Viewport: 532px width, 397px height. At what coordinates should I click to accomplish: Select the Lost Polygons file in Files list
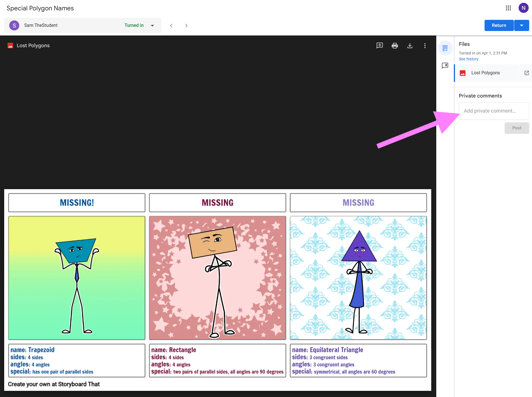click(485, 73)
